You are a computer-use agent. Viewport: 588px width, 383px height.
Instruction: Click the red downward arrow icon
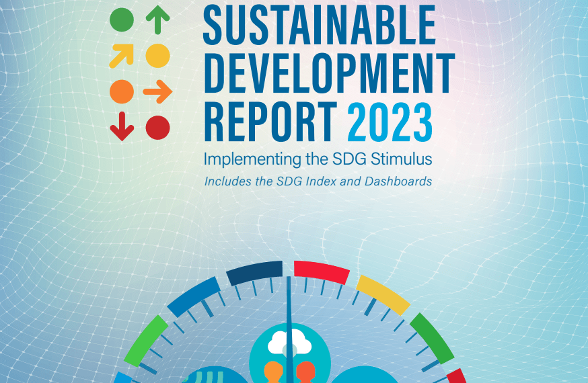[122, 126]
